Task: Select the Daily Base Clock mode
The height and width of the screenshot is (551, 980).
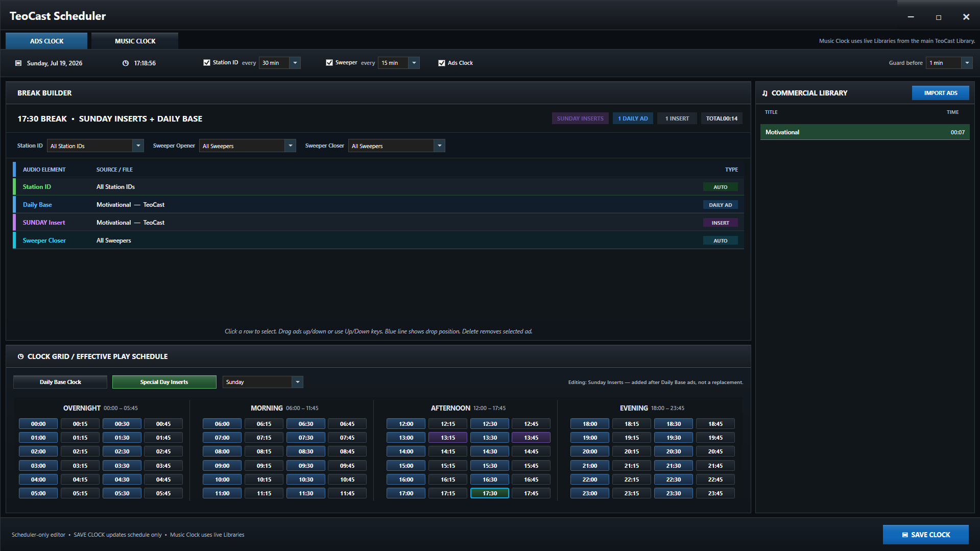Action: pos(60,382)
